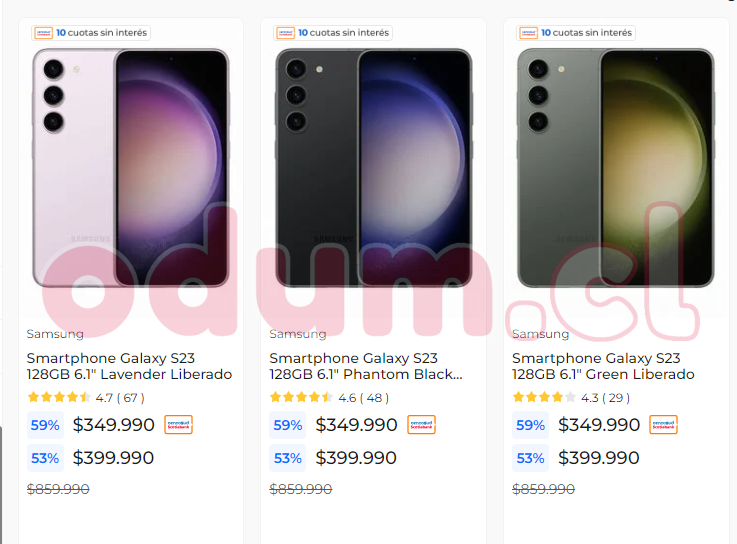Click Cencosud Scotiabank card icon beside Phantom Black price
The height and width of the screenshot is (544, 737).
421,425
